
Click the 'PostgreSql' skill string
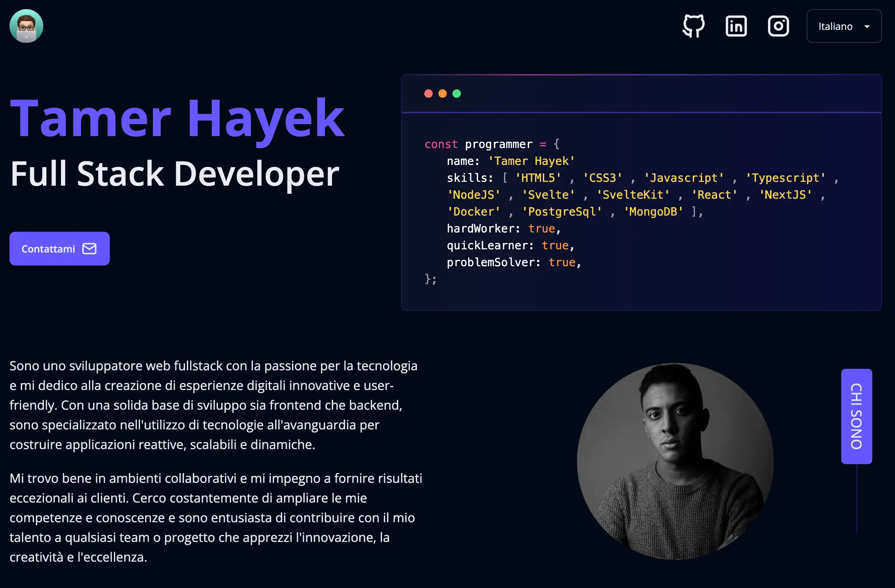[562, 212]
